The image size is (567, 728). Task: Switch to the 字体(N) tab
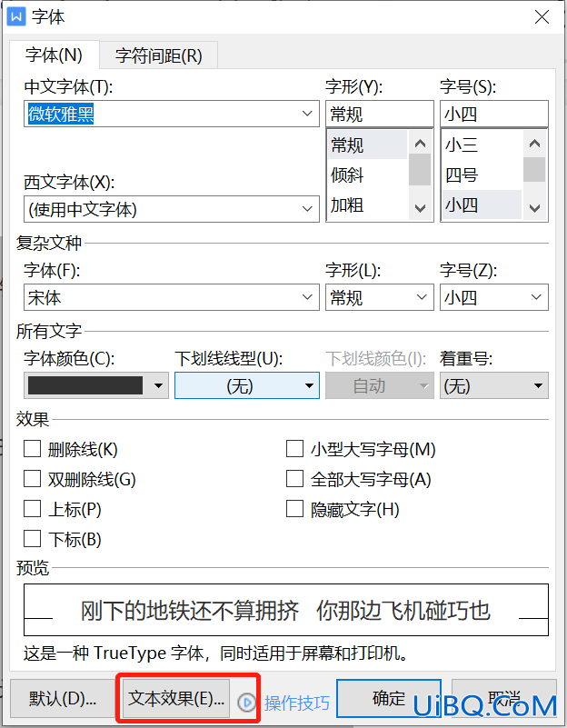(x=54, y=55)
